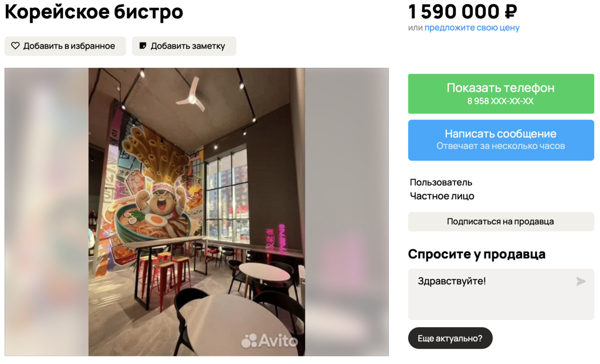This screenshot has width=600, height=364.
Task: Reveal number with Показать телефон
Action: [501, 94]
